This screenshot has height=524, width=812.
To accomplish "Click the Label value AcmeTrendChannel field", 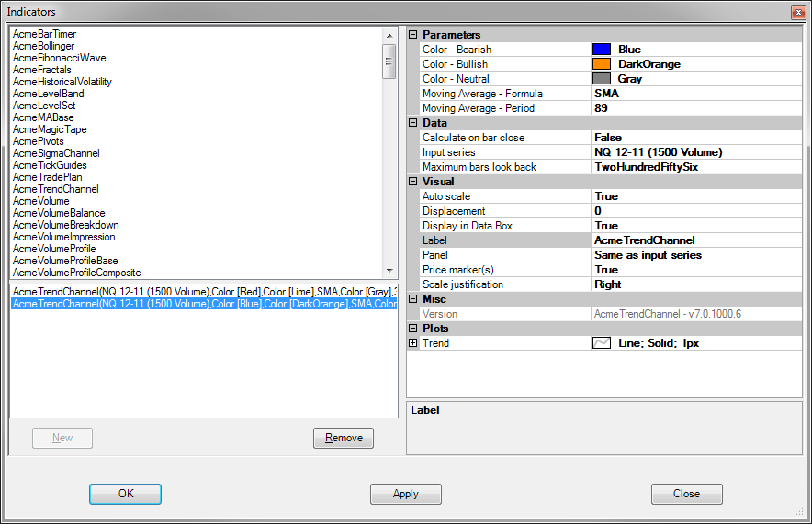I will [696, 240].
